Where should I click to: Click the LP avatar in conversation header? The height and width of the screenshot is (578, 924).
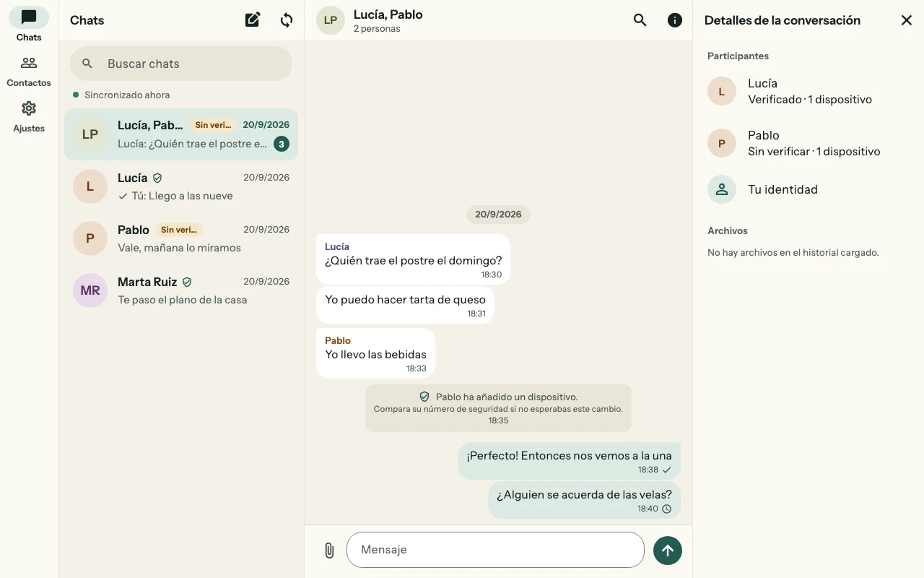[x=331, y=20]
